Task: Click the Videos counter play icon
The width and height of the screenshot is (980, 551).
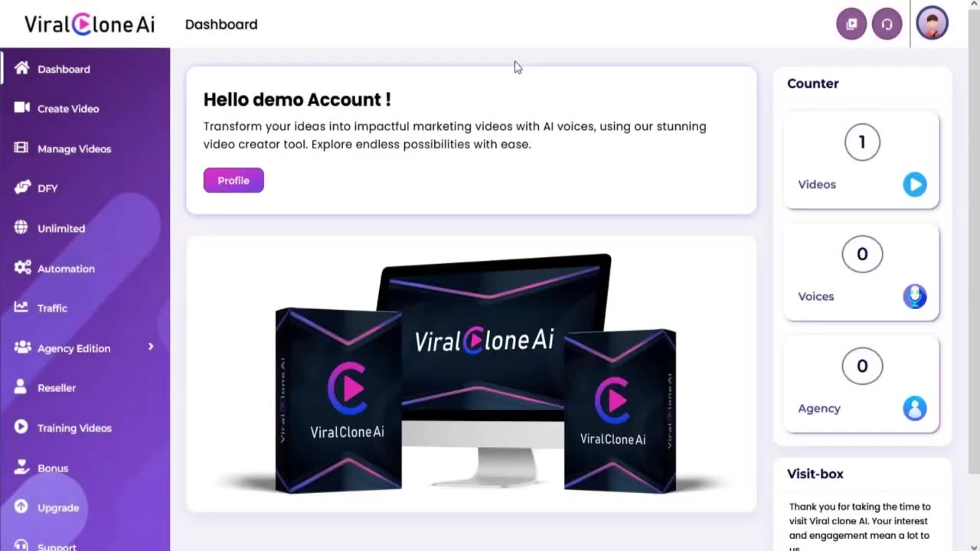Action: pos(914,184)
